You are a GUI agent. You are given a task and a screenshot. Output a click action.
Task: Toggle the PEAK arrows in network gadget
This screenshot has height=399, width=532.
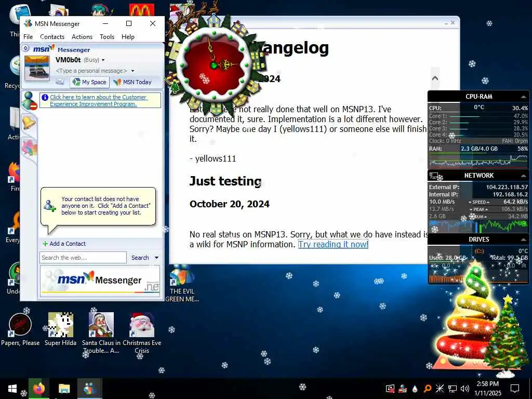coord(478,209)
